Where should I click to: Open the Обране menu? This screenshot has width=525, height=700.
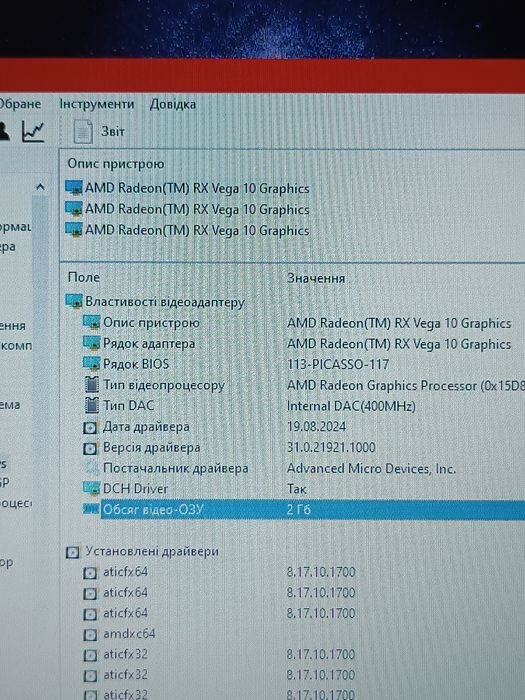20,104
